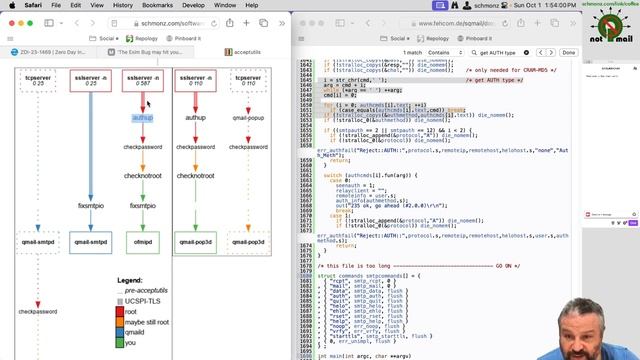640x360 pixels.
Task: Open Social bookmarks folder in right window
Action: point(395,38)
